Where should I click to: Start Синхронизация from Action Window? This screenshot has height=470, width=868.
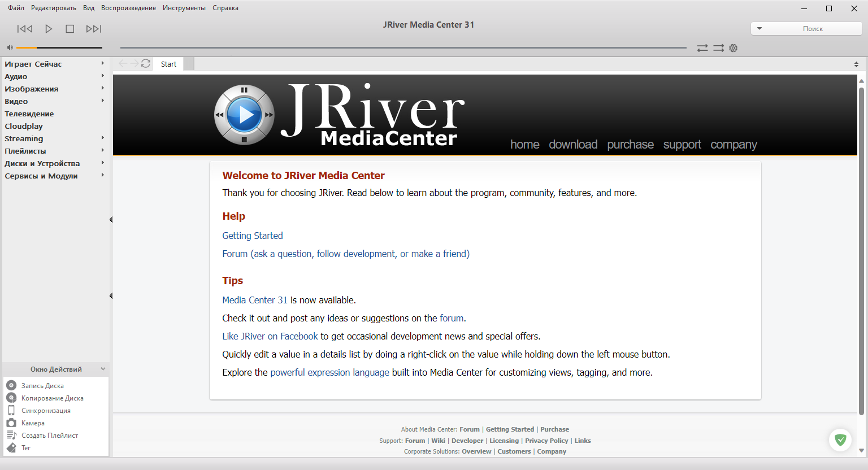tap(11, 410)
